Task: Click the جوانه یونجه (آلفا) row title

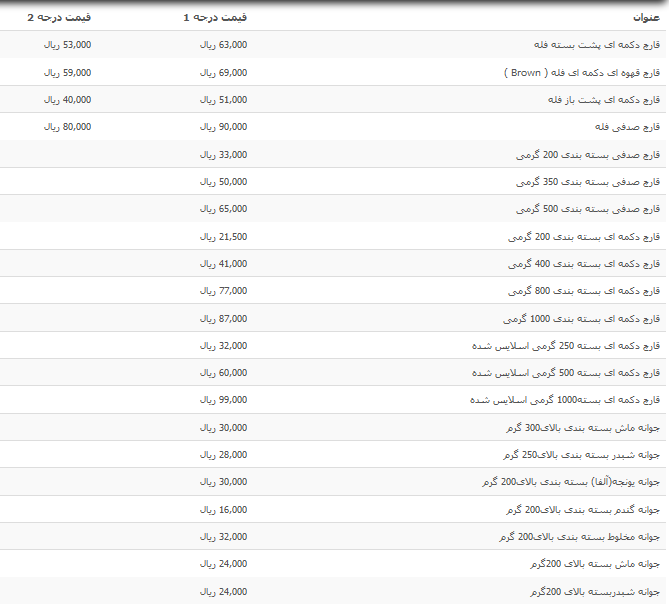Action: click(570, 482)
